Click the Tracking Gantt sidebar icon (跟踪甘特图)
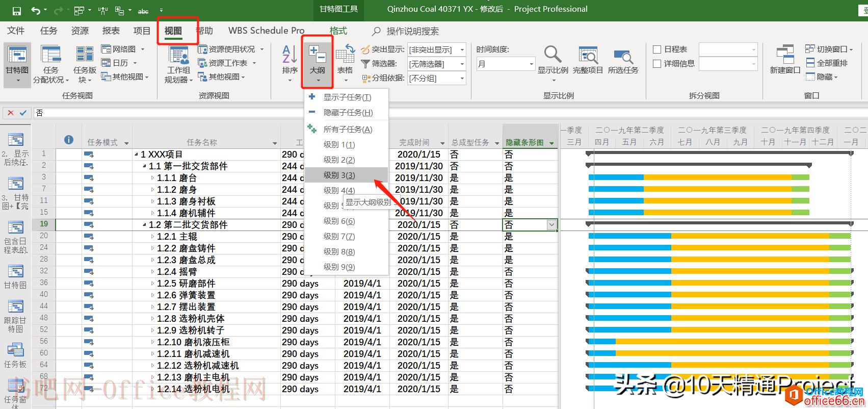Image resolution: width=868 pixels, height=409 pixels. (x=15, y=306)
